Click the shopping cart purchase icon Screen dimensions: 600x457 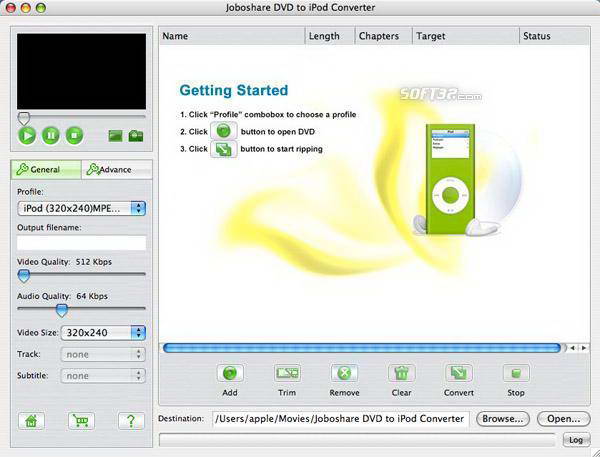coord(81,421)
